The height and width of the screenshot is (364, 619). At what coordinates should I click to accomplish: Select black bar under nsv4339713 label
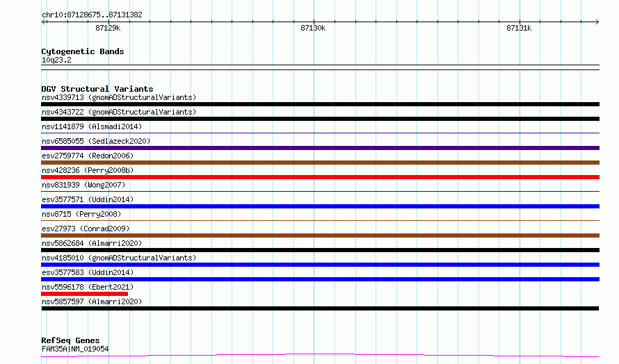320,104
